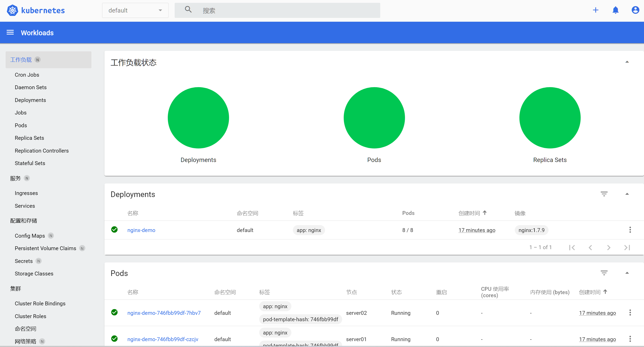Screen dimensions: 644x347
Task: Go to next page of Deployments
Action: point(609,247)
